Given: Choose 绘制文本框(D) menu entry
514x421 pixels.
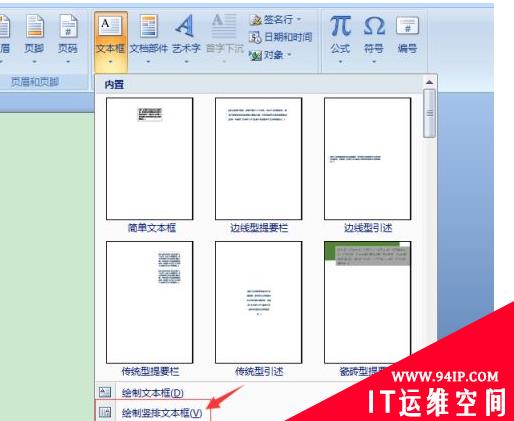Looking at the screenshot, I should coord(153,393).
